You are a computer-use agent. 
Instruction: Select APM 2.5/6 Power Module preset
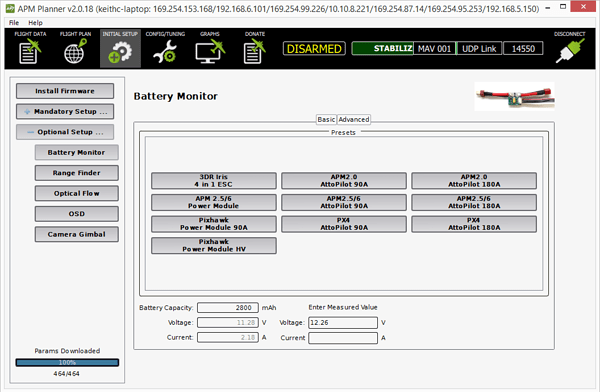(x=214, y=202)
